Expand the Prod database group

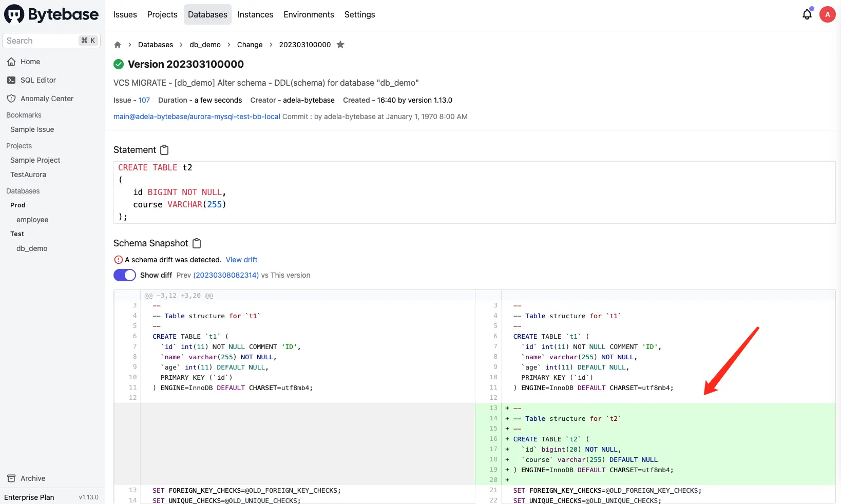tap(18, 205)
